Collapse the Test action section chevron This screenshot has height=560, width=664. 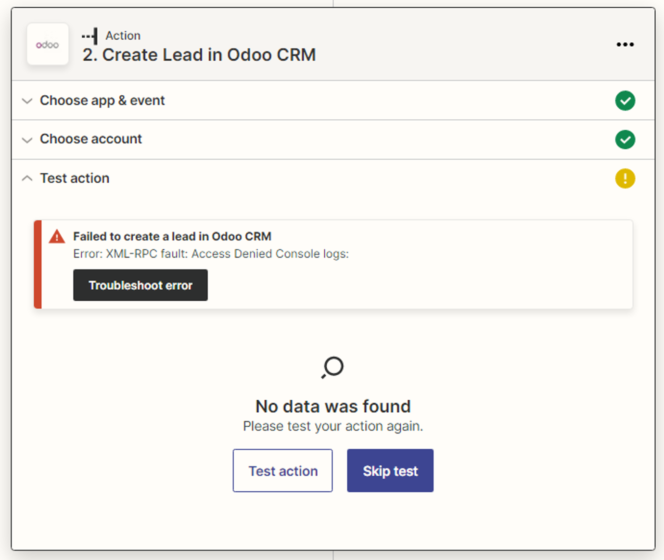click(x=27, y=178)
